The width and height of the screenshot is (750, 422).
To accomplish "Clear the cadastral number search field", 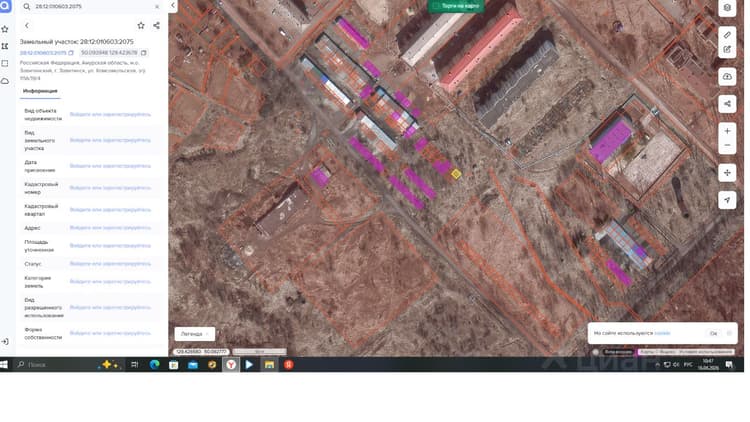I will [x=157, y=7].
